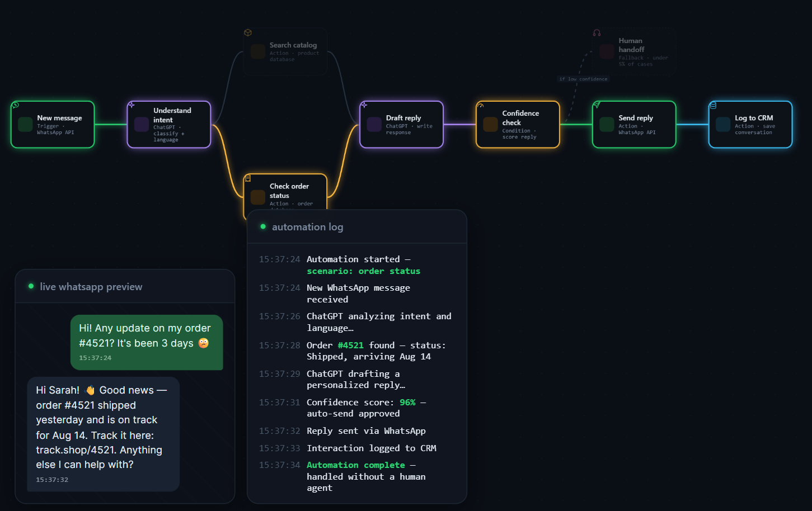Click the 15:37:26 timestamp in automation log
This screenshot has height=511, width=812.
tap(279, 316)
